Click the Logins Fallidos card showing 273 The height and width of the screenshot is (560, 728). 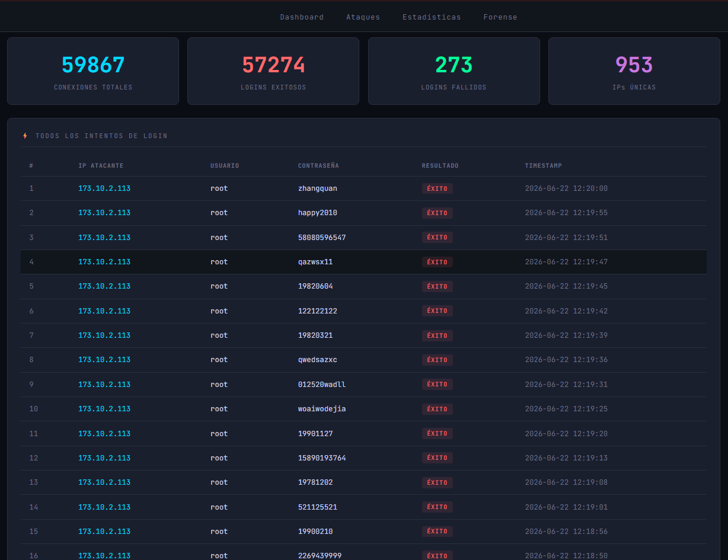pos(454,71)
